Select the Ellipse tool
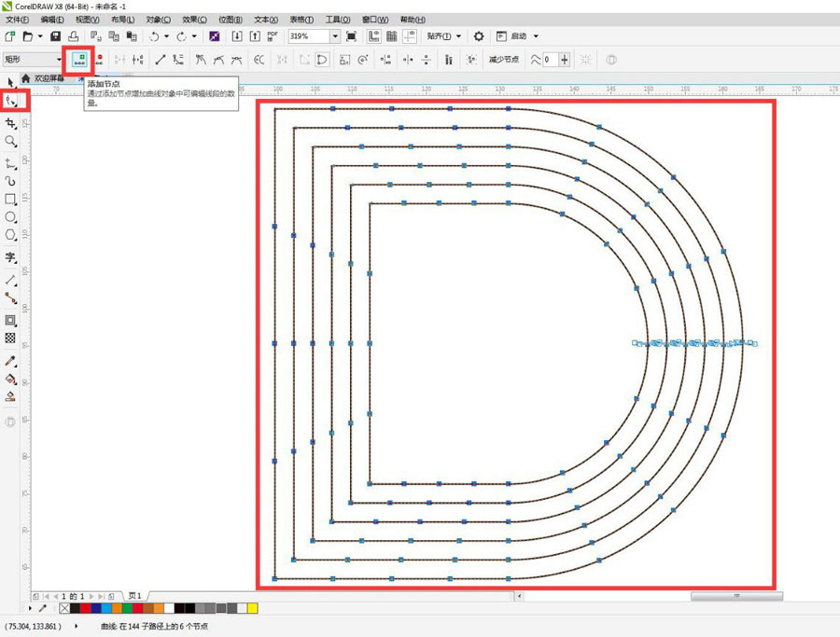The height and width of the screenshot is (637, 840). click(10, 218)
